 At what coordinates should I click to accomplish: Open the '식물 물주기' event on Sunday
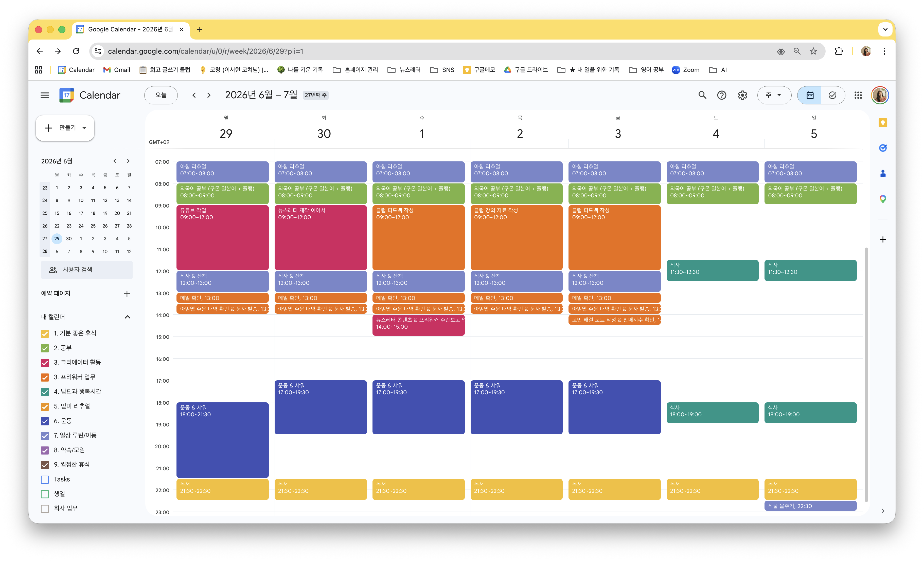(x=810, y=506)
